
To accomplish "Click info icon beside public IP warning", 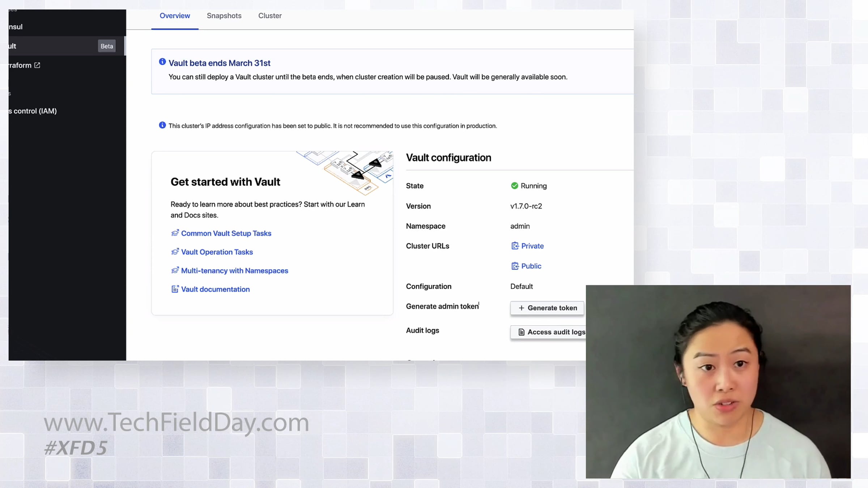I will click(x=162, y=125).
